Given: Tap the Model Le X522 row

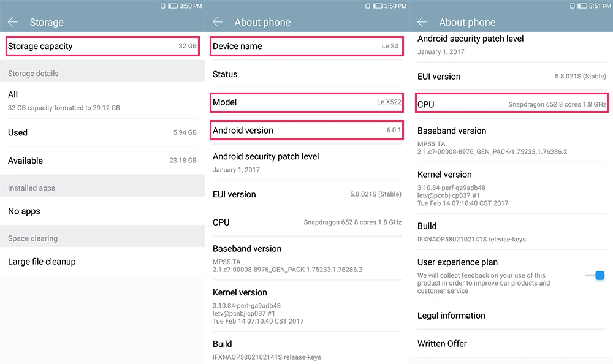Looking at the screenshot, I should click(x=307, y=102).
